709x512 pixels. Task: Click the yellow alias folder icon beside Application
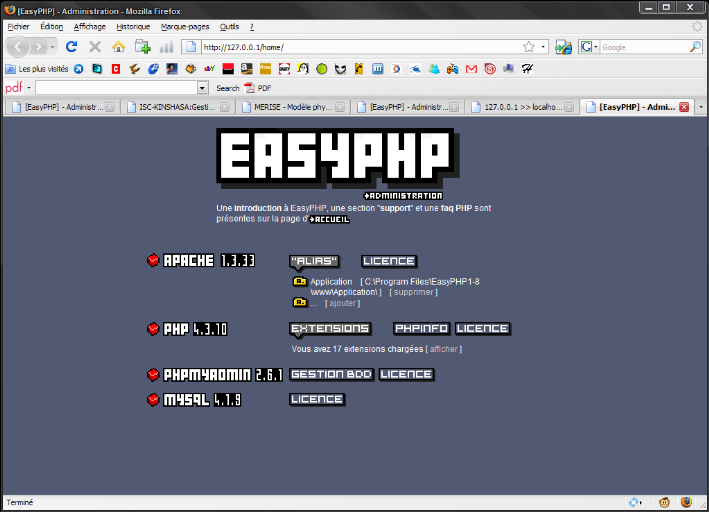click(299, 282)
